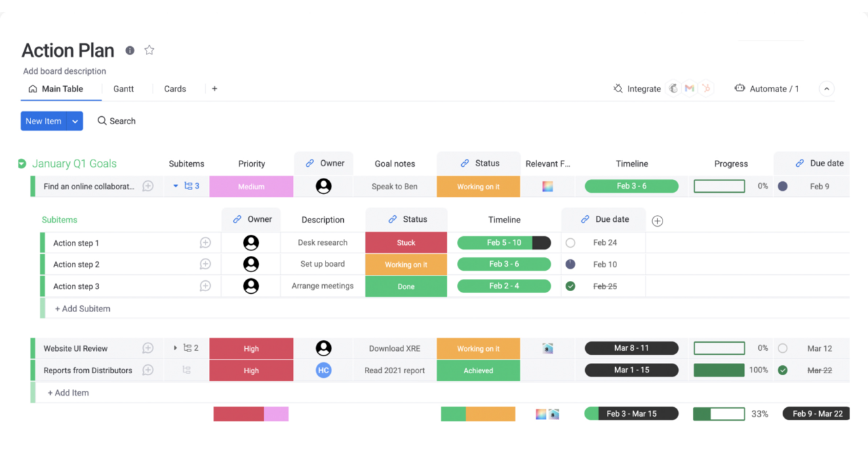Image resolution: width=868 pixels, height=475 pixels.
Task: Click the Gmail integration icon
Action: 690,89
